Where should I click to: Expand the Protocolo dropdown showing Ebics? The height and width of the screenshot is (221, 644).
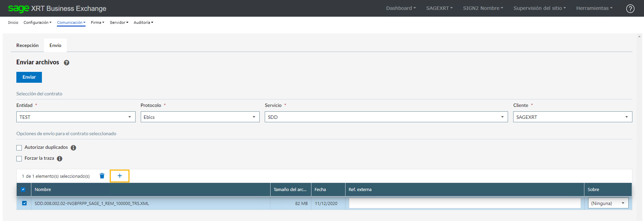tap(200, 117)
